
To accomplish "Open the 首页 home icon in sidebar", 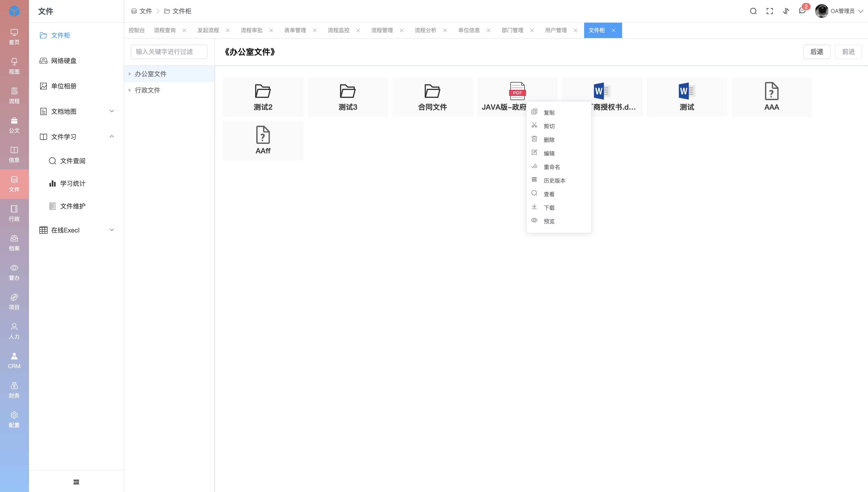I will click(14, 37).
